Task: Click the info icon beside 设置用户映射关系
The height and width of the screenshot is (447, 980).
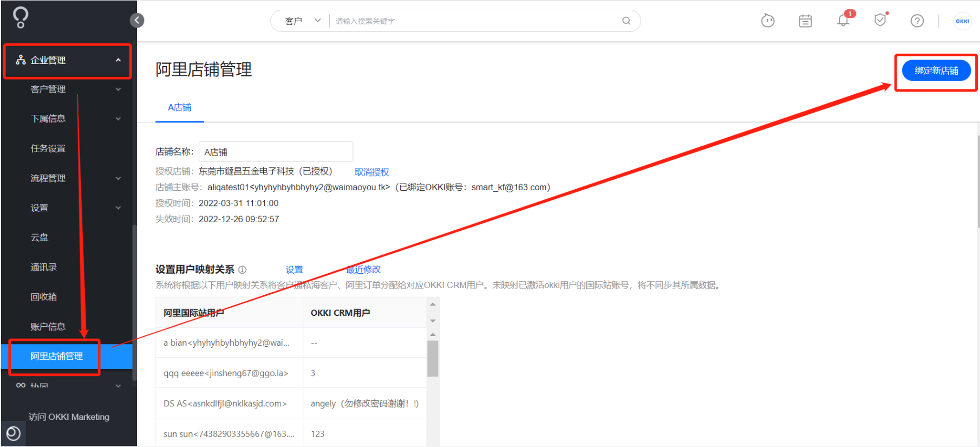Action: [243, 269]
